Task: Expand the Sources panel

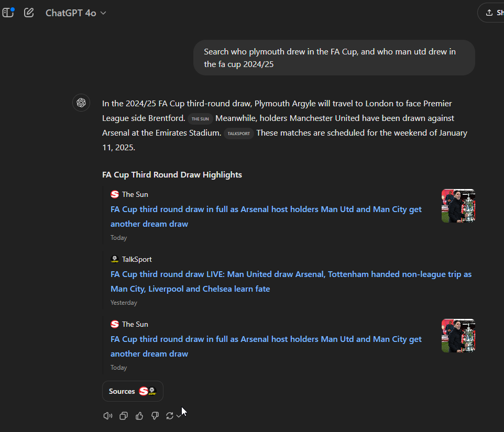Action: [x=133, y=391]
